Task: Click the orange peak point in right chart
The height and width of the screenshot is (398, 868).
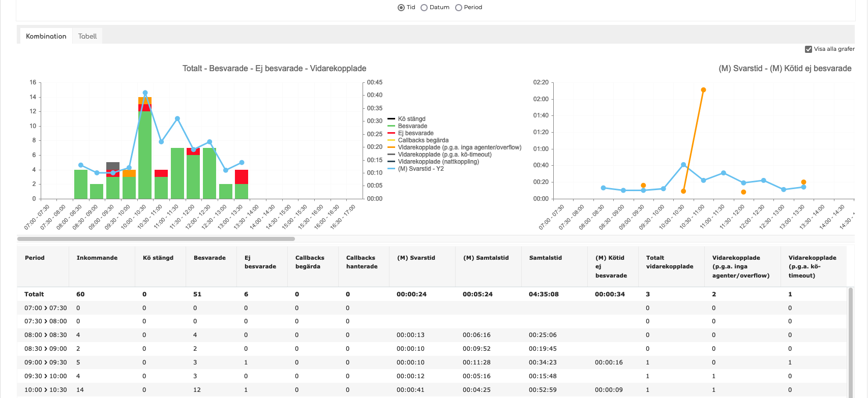Action: [x=703, y=90]
